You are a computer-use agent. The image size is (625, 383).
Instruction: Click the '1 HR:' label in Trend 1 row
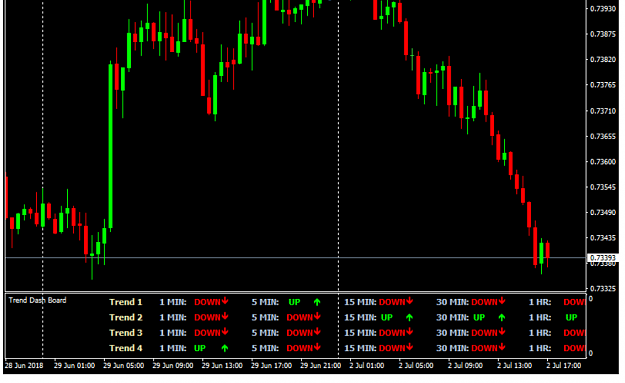pos(540,302)
